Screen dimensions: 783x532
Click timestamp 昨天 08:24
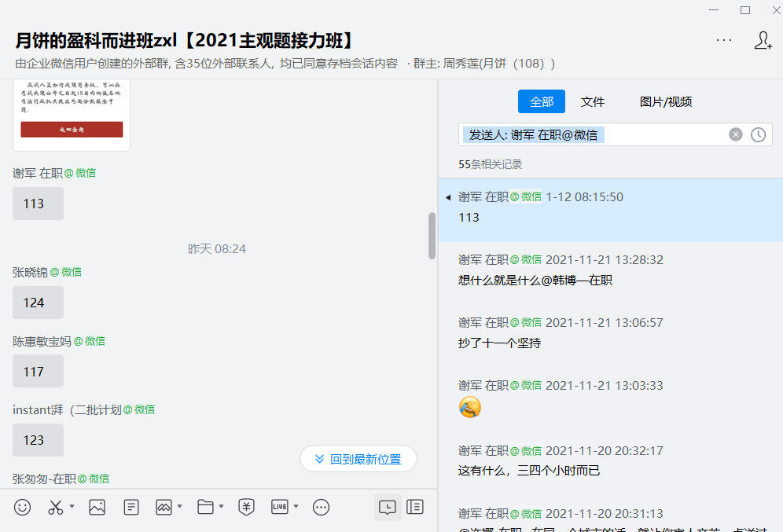(217, 248)
